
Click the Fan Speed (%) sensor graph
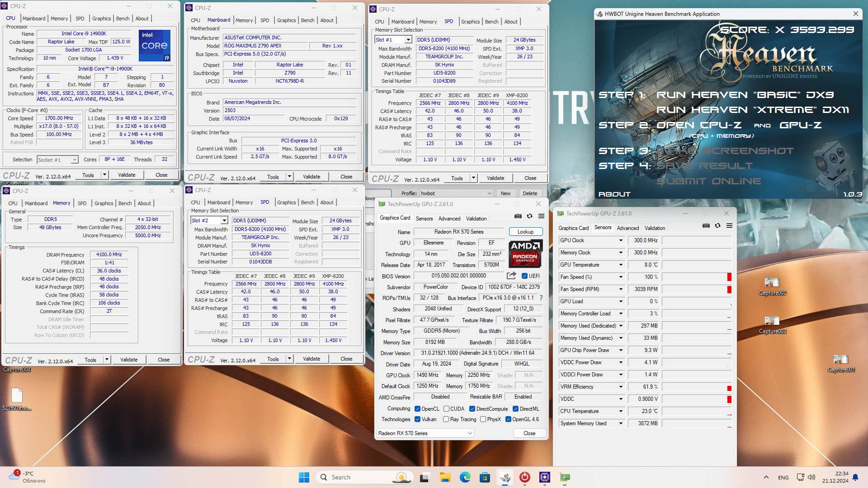697,277
